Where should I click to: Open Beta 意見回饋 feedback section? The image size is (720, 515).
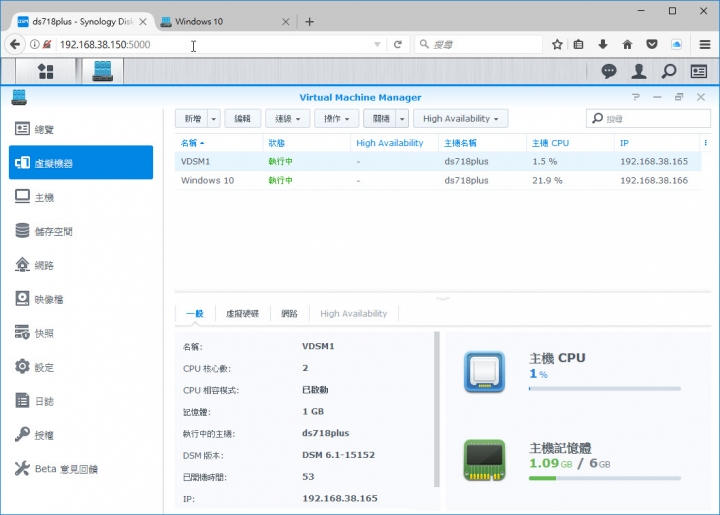tap(81, 469)
